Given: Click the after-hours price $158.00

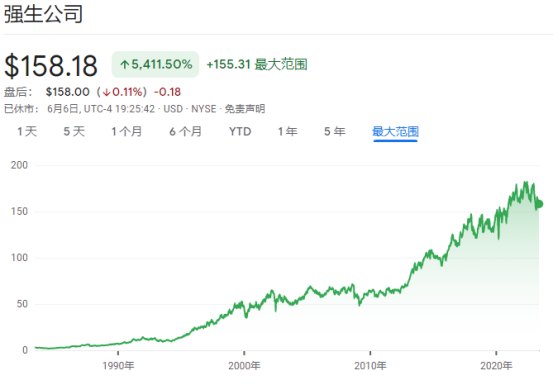Looking at the screenshot, I should (x=67, y=92).
